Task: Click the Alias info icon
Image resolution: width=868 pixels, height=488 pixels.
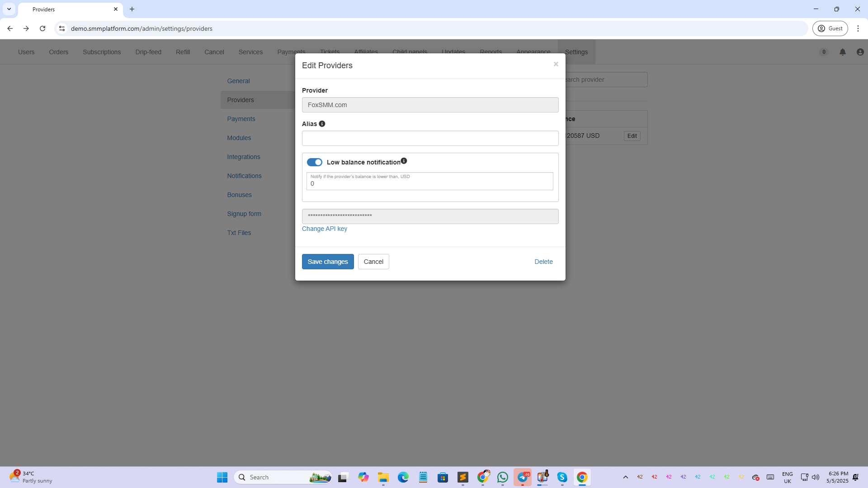Action: pos(322,124)
